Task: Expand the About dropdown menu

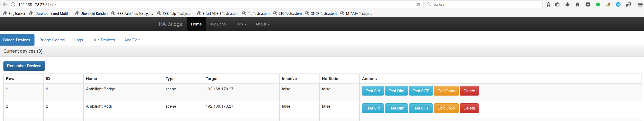Action: tap(262, 24)
